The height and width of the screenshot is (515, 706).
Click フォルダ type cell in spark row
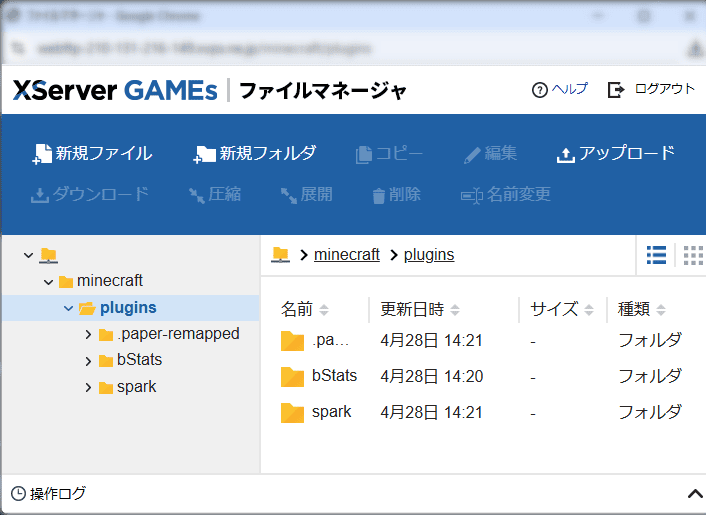click(x=650, y=412)
